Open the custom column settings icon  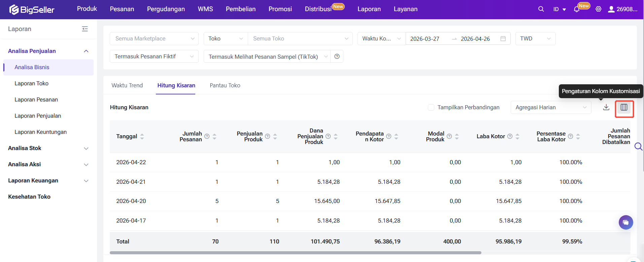[x=624, y=108]
